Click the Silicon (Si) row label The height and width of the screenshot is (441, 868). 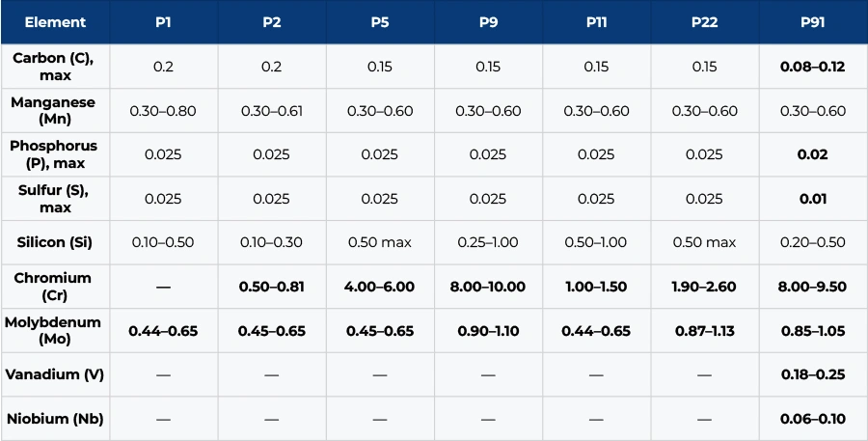[x=55, y=242]
